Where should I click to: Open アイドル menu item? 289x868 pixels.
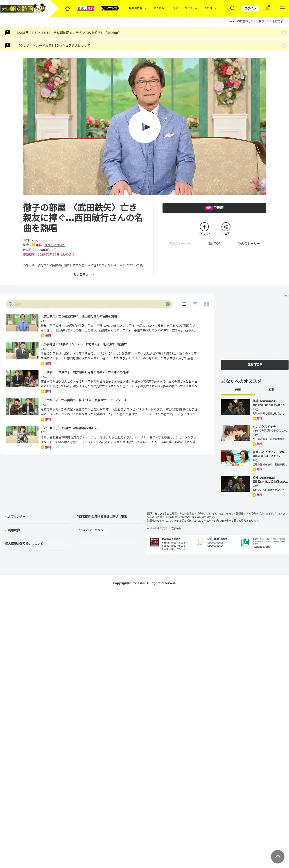(x=158, y=8)
